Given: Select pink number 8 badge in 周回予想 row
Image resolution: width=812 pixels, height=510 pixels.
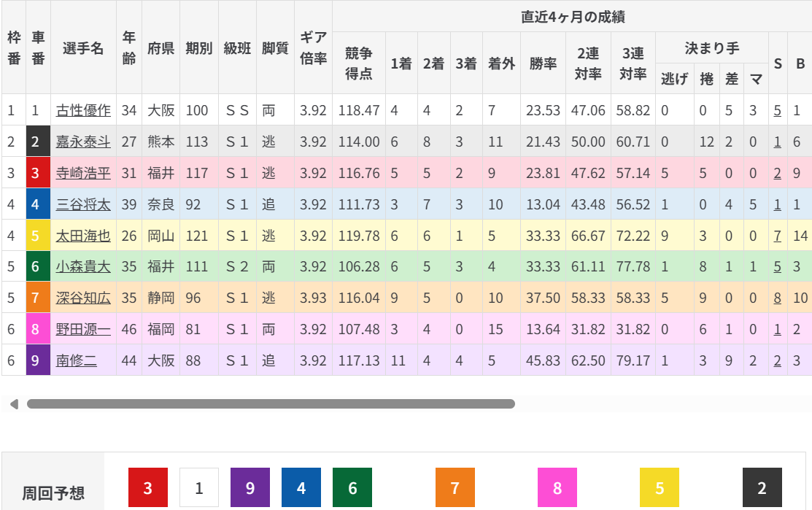Looking at the screenshot, I should pos(557,487).
